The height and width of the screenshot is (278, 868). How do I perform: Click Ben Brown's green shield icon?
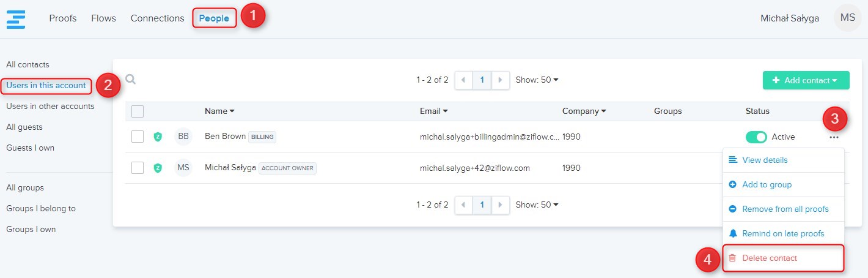pos(158,137)
